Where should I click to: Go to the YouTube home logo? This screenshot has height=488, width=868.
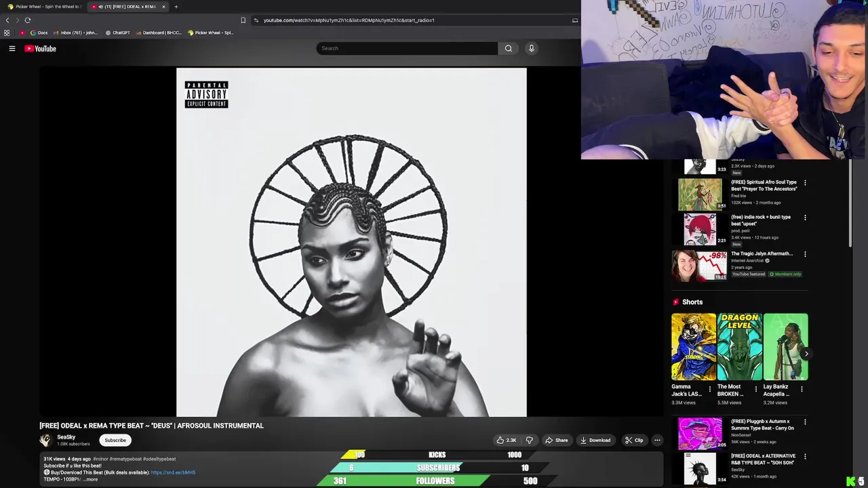point(40,48)
